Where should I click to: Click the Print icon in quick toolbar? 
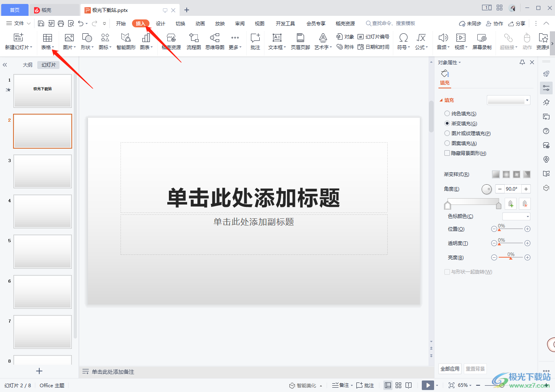(x=61, y=23)
